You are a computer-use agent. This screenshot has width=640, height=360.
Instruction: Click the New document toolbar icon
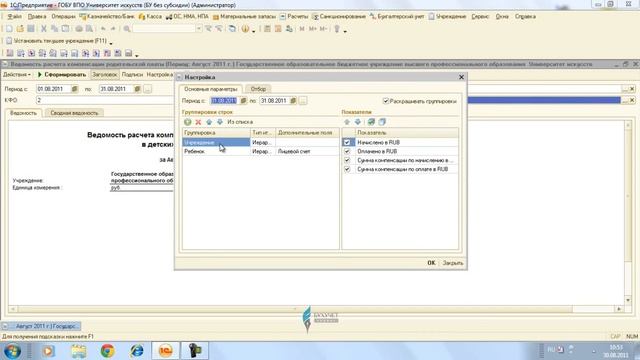click(9, 29)
